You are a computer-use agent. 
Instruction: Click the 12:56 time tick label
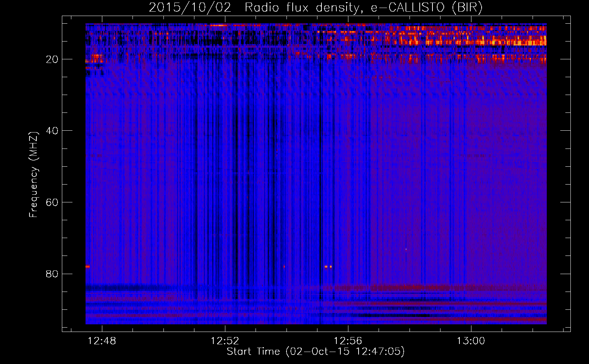pos(348,341)
